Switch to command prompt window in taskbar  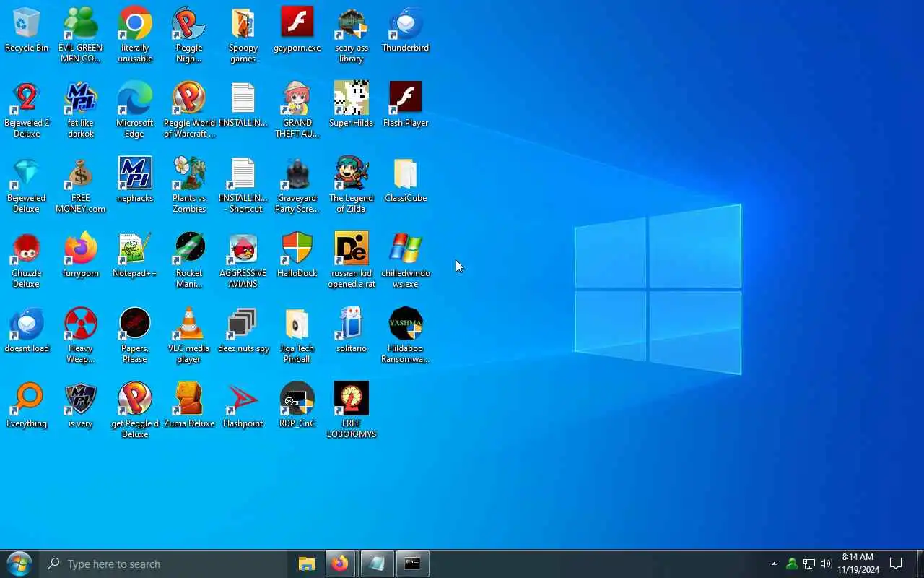click(x=412, y=564)
